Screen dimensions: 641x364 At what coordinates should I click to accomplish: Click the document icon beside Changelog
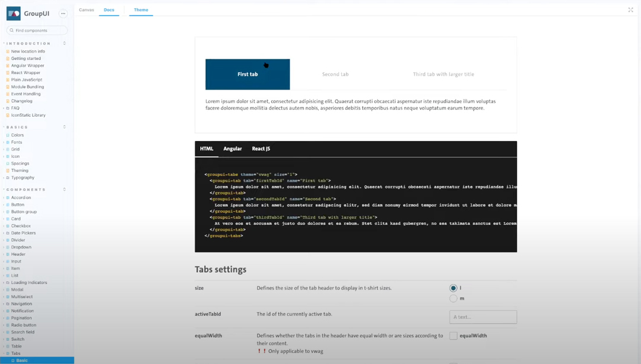pyautogui.click(x=8, y=101)
